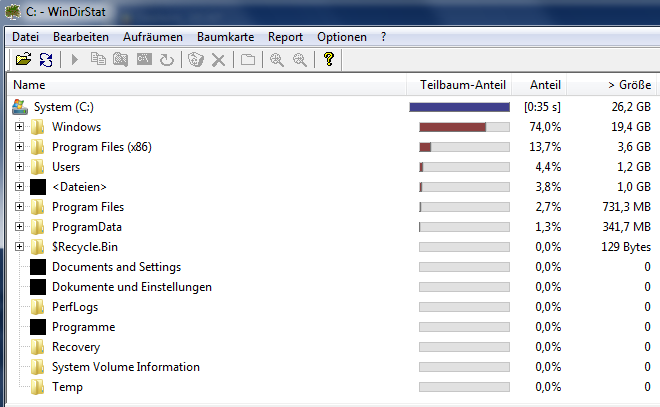Open the ? help menu

coord(383,37)
